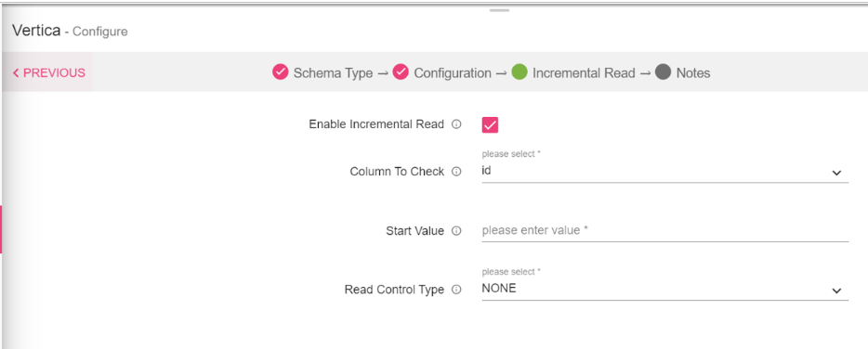This screenshot has height=349, width=868.
Task: Open the Notes step label
Action: coord(693,73)
